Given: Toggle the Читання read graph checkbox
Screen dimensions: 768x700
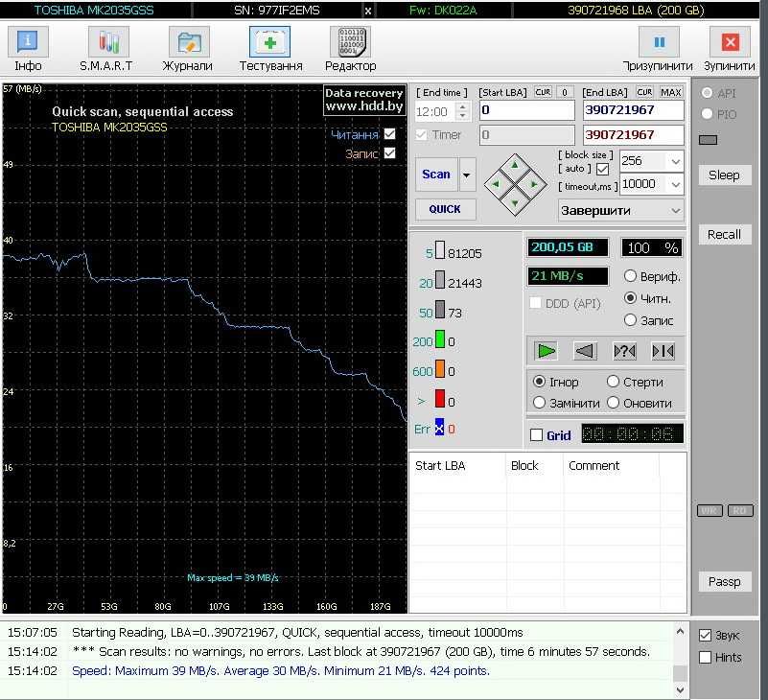Looking at the screenshot, I should (390, 133).
